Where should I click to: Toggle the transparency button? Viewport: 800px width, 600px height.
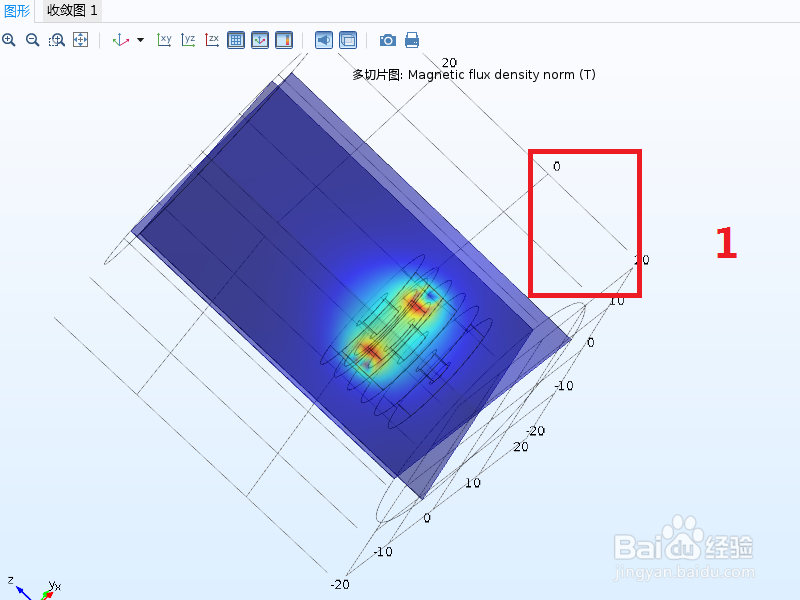tap(348, 40)
